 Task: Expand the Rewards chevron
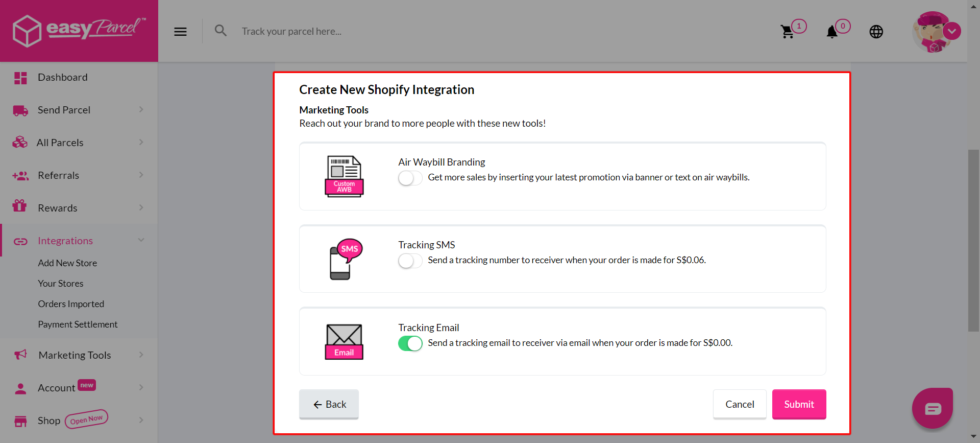click(141, 207)
